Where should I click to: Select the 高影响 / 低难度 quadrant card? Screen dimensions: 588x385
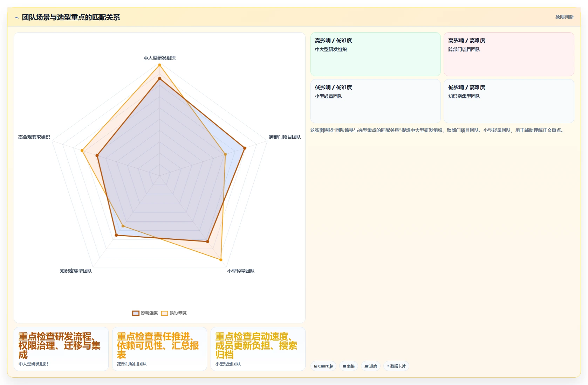coord(375,54)
